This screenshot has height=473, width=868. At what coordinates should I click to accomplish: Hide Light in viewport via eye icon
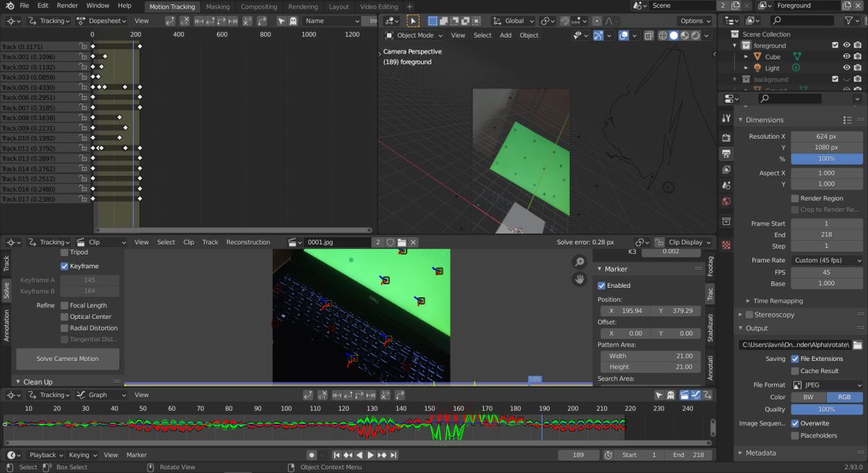click(846, 68)
